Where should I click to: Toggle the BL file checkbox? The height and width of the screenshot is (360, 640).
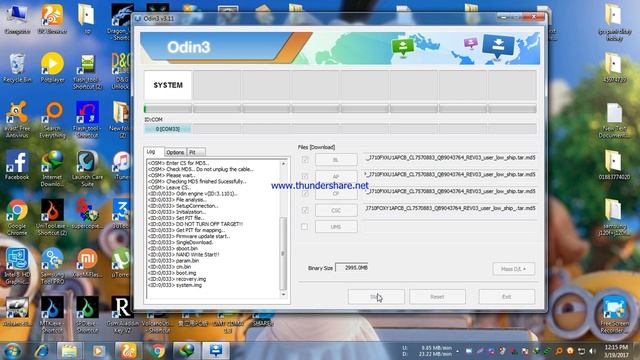[305, 160]
